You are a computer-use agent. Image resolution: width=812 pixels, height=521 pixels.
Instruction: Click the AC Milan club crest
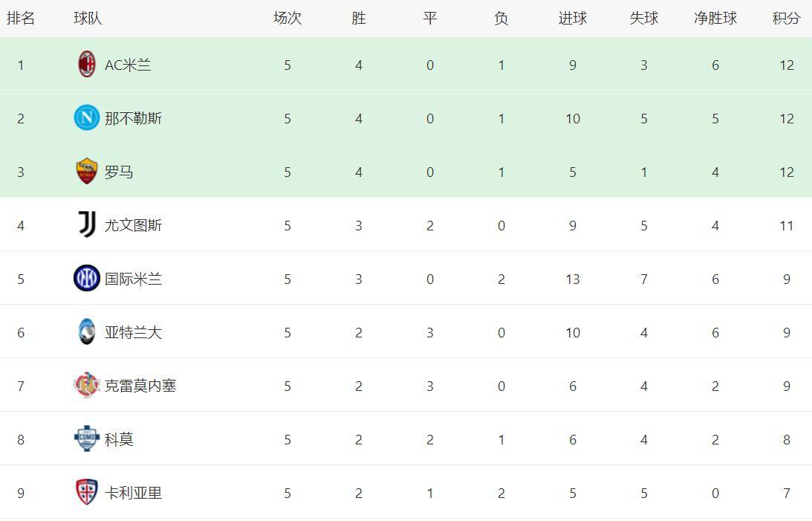(x=87, y=65)
